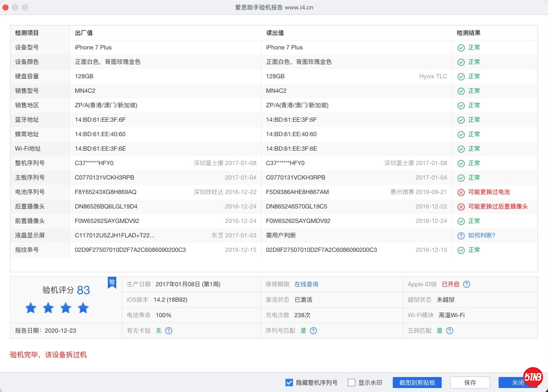548x392 pixels.
Task: Click the question mark next to 有无卡贴
Action: (x=169, y=331)
